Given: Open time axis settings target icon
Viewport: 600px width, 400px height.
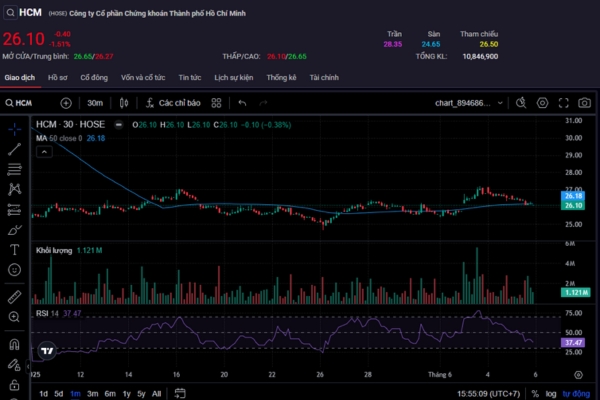Looking at the screenshot, I should [x=578, y=375].
